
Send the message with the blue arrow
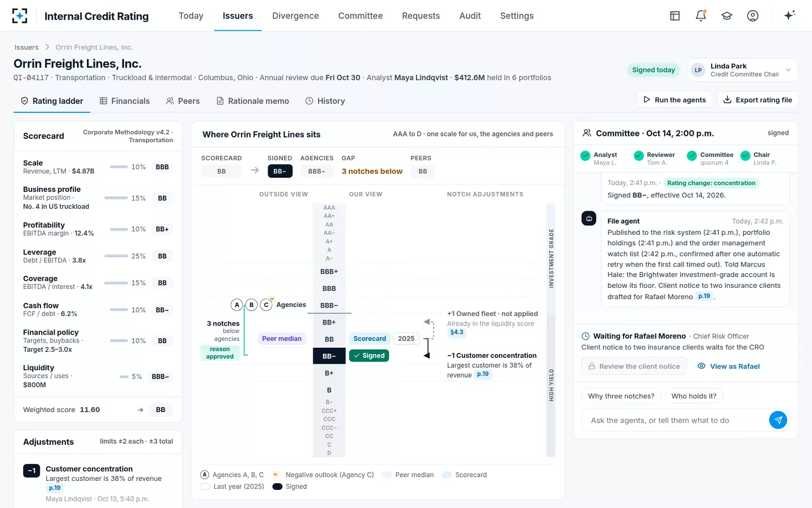[778, 420]
